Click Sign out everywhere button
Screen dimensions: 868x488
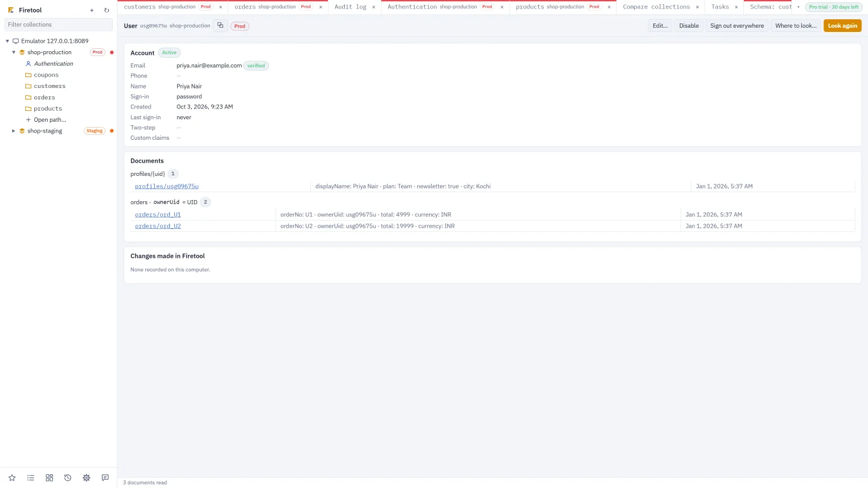(737, 25)
